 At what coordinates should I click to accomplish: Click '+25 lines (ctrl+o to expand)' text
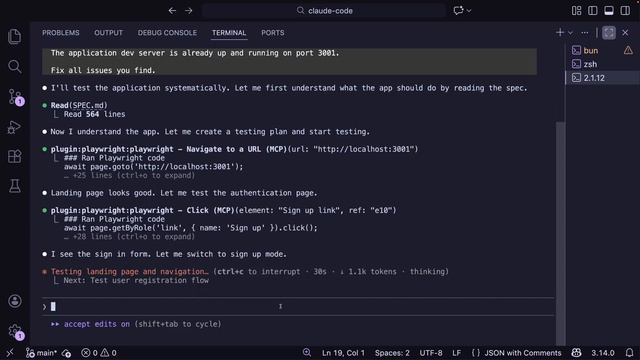[x=133, y=176]
